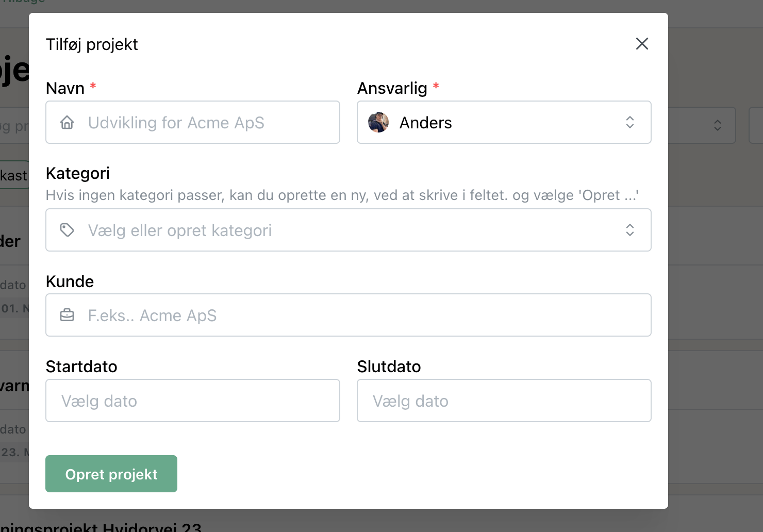The width and height of the screenshot is (763, 532).
Task: Open dimmed dropdown chevron in background page
Action: tap(718, 125)
